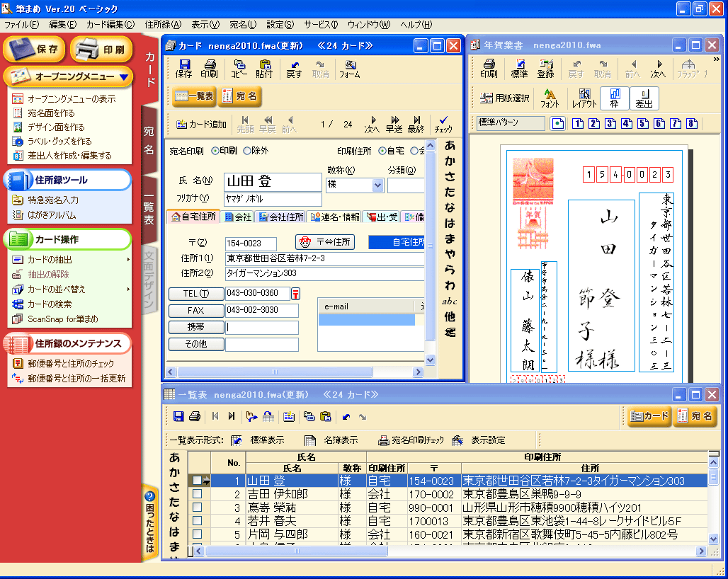Click the 登録 register icon
728x579 pixels.
click(545, 69)
